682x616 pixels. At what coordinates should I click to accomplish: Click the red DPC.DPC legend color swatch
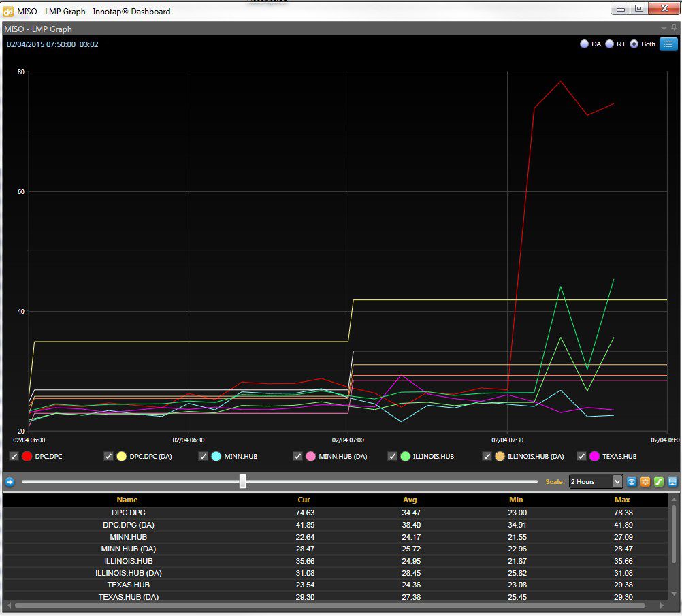(x=27, y=456)
